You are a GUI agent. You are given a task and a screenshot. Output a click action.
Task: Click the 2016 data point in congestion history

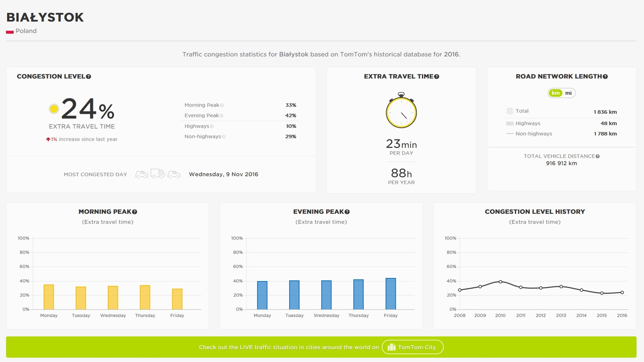point(622,292)
